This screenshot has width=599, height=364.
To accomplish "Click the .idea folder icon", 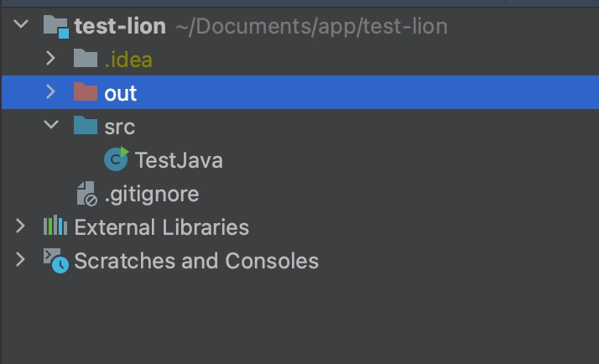I will 86,59.
